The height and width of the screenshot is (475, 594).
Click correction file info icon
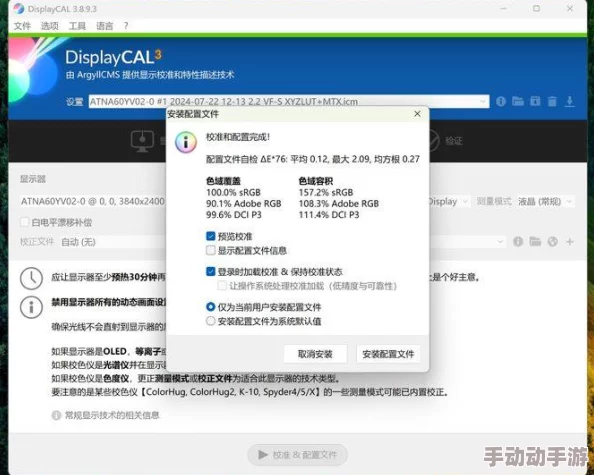pos(518,241)
